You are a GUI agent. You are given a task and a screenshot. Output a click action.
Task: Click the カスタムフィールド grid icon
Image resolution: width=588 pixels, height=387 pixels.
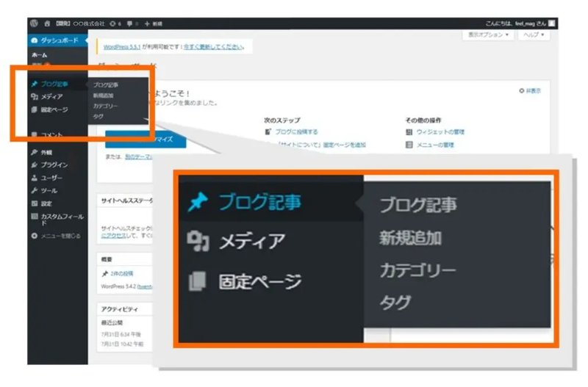[x=34, y=216]
